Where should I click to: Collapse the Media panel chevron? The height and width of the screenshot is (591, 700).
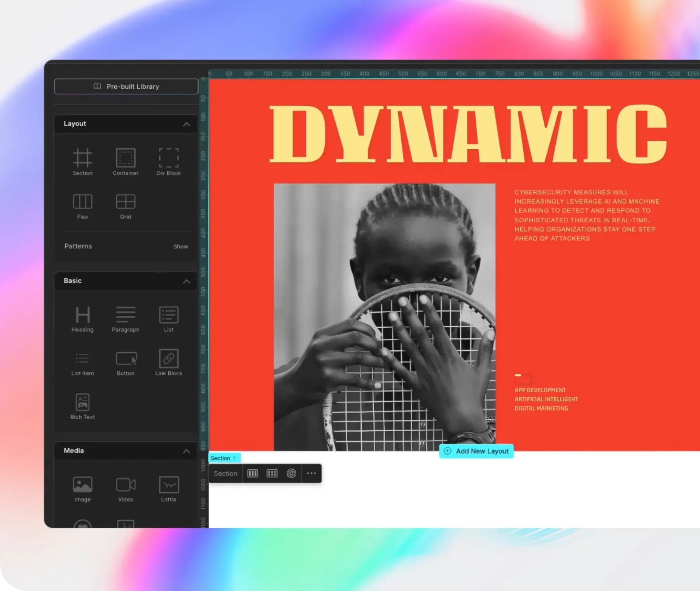click(x=187, y=451)
